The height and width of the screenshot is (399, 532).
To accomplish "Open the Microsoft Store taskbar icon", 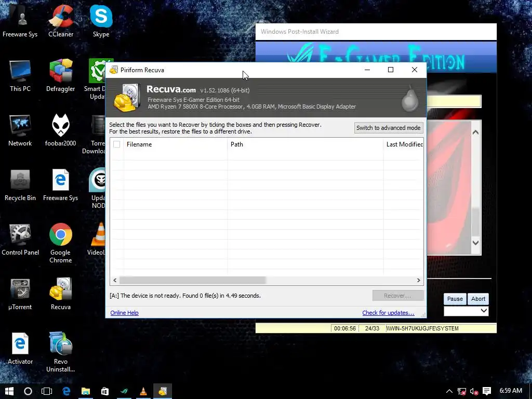I will (105, 391).
